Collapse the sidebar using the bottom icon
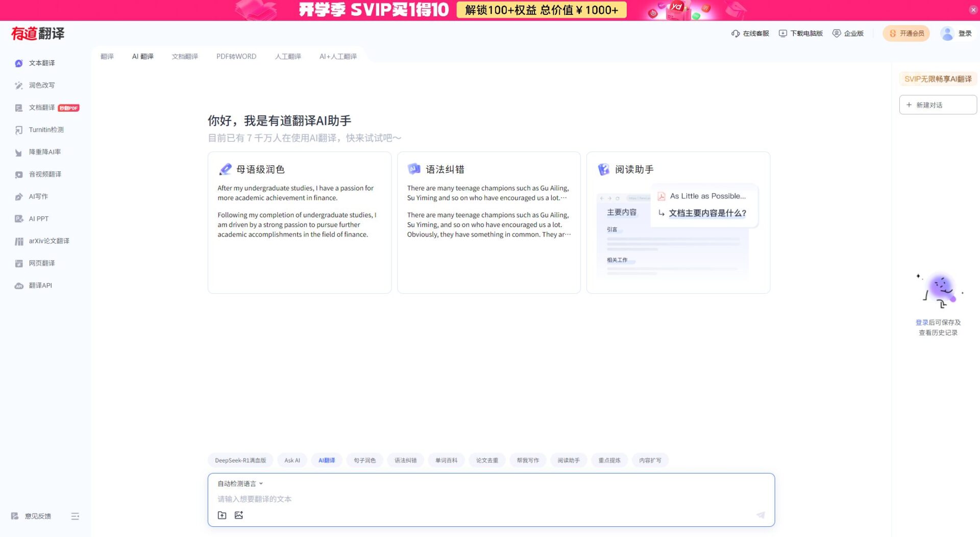This screenshot has width=980, height=537. pyautogui.click(x=75, y=516)
